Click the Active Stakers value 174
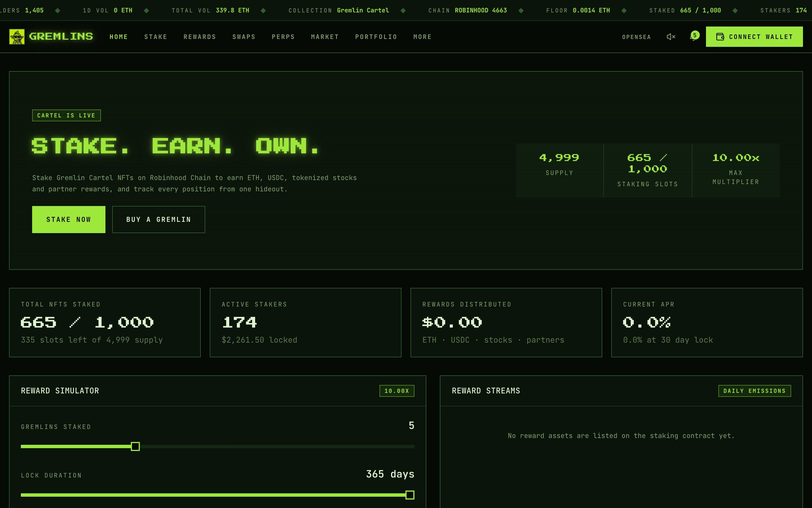Image resolution: width=812 pixels, height=508 pixels. pyautogui.click(x=240, y=323)
